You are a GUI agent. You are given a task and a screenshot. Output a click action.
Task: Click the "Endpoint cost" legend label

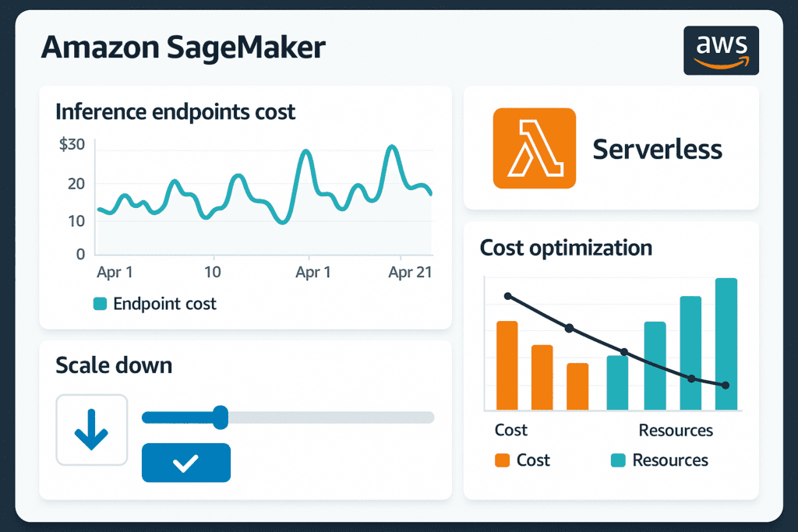(164, 304)
